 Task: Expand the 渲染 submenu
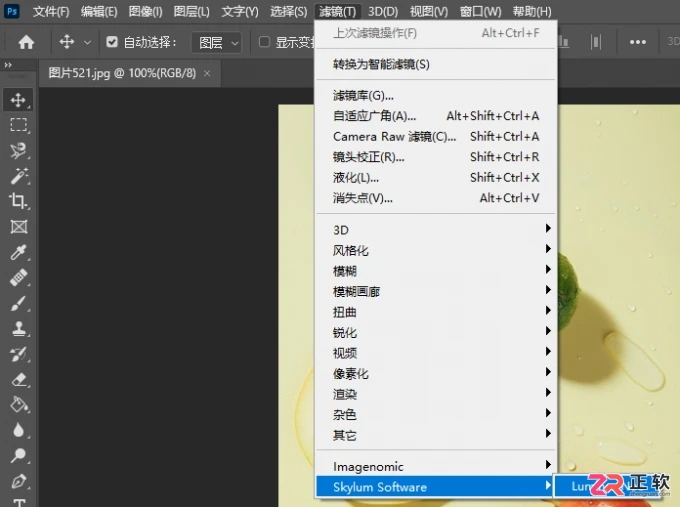coord(436,394)
